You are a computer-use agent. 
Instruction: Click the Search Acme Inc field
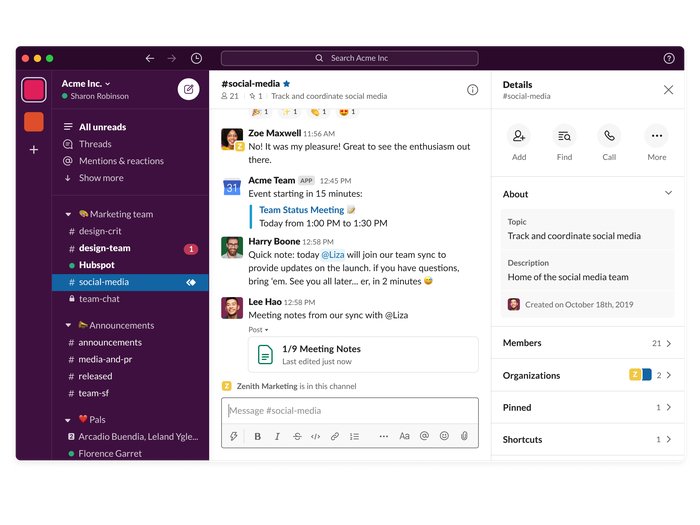pyautogui.click(x=349, y=58)
